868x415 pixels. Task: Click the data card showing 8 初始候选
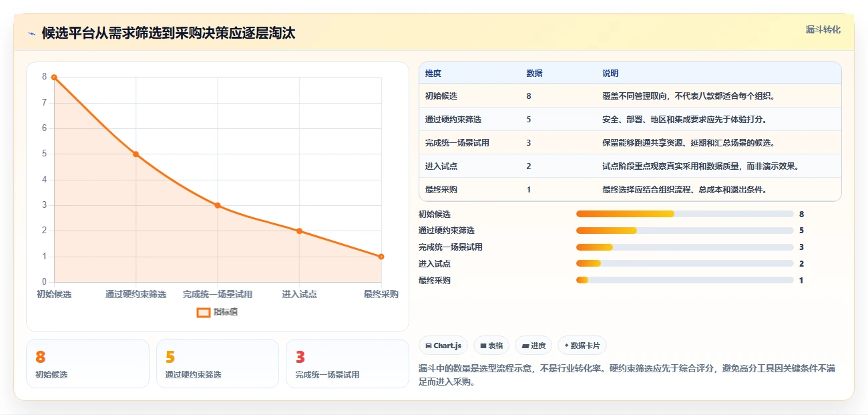coord(87,364)
